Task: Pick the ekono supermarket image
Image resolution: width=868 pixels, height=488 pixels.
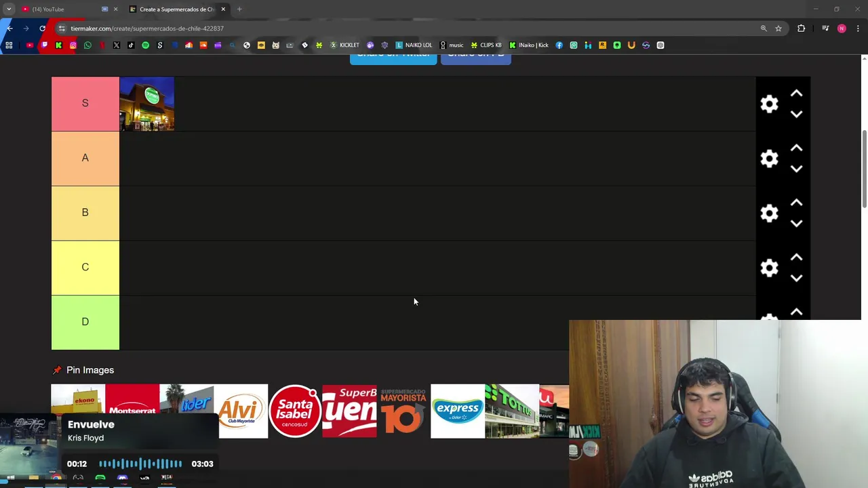Action: click(78, 399)
